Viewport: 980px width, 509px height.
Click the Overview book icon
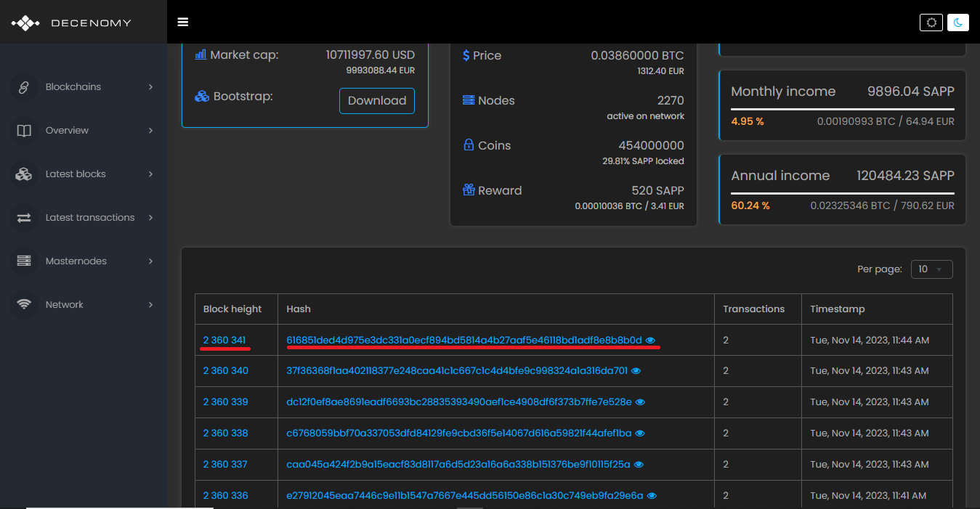pos(24,131)
